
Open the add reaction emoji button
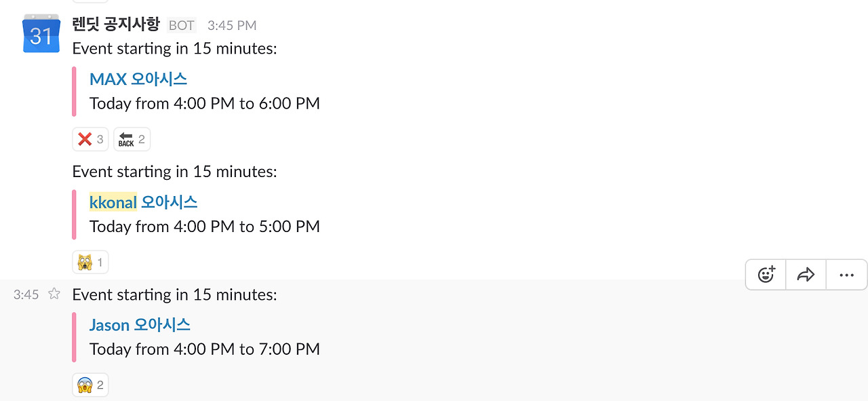(x=766, y=275)
